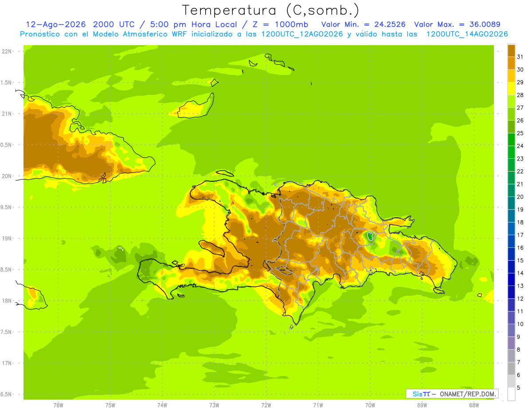Click the '18N' latitude label

click(6, 301)
